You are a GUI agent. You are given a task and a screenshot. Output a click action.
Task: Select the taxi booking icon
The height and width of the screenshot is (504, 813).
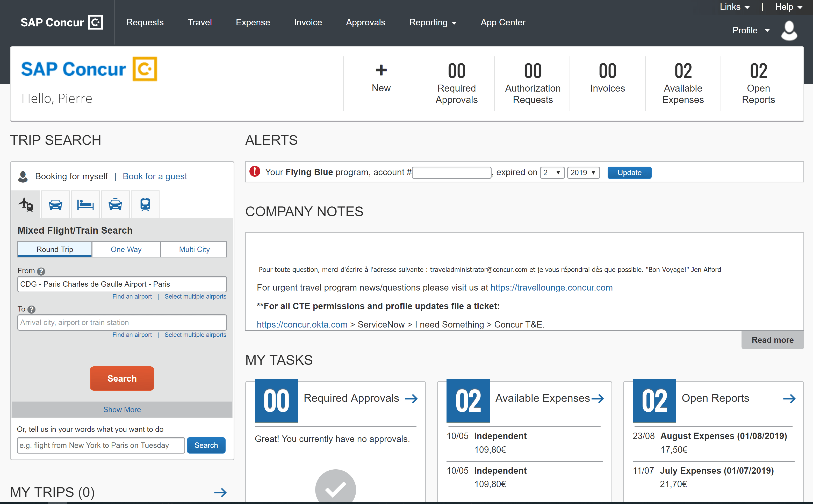point(115,204)
